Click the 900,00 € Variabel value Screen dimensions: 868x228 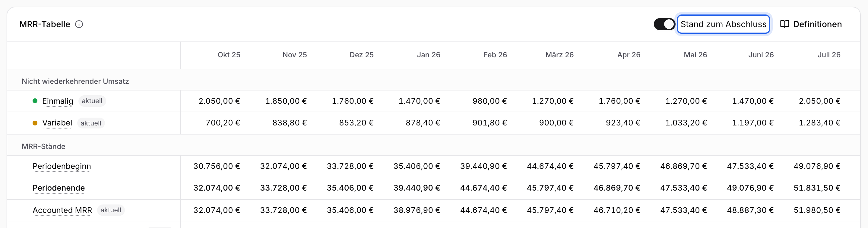(x=556, y=123)
